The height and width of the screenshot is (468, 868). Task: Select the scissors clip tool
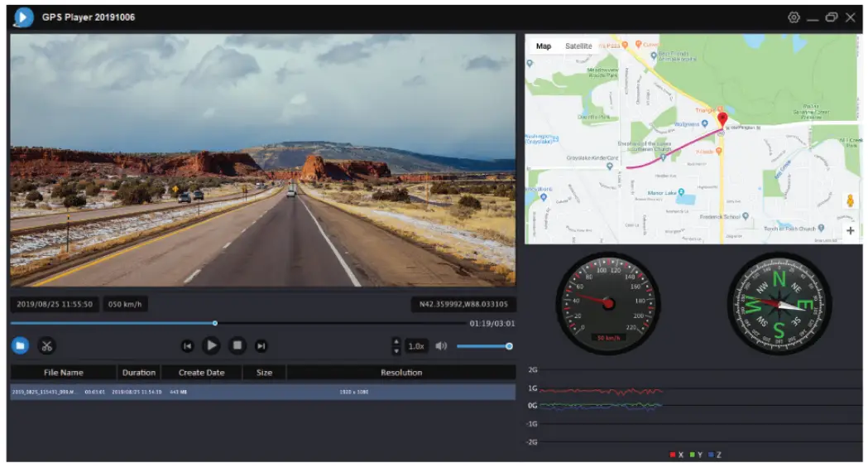[x=46, y=346]
